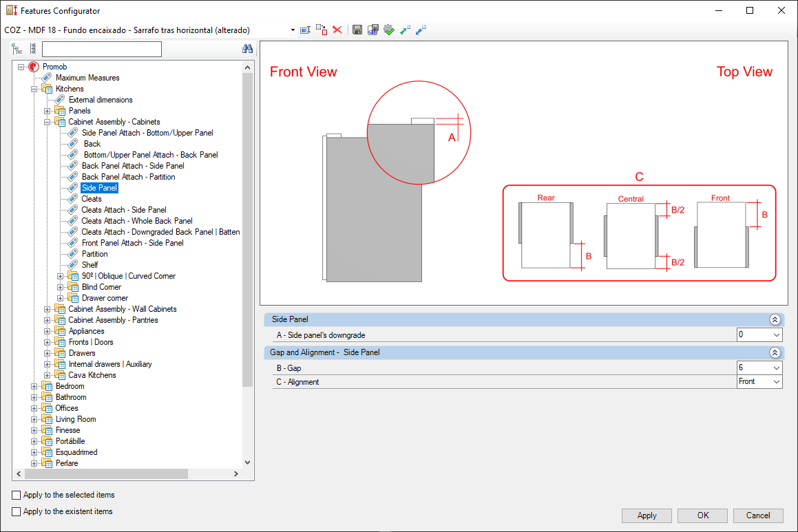
Task: Collapse the Gap and Alignment section
Action: pos(775,352)
